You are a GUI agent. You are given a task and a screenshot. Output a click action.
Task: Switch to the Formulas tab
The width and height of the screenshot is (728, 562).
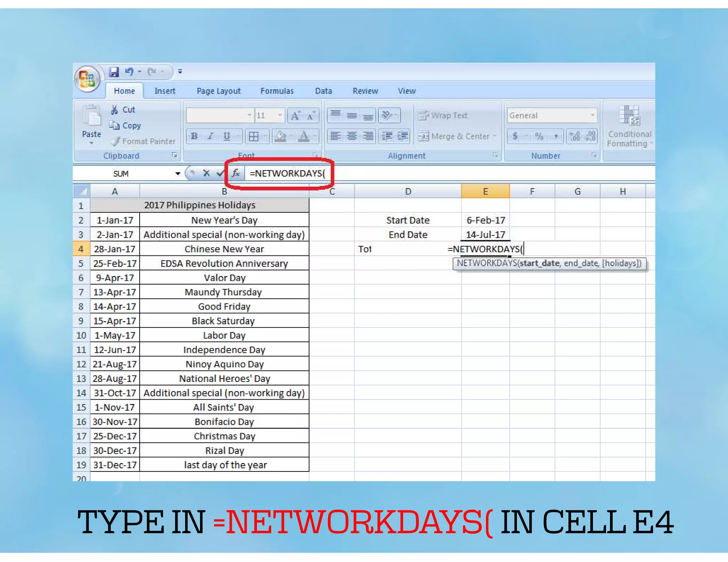click(277, 91)
